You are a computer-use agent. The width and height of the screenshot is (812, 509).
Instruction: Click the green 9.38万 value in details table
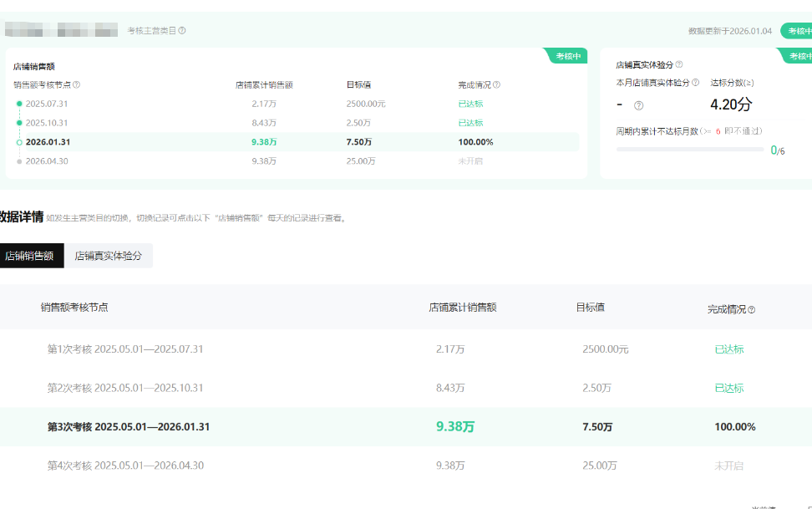(x=454, y=426)
